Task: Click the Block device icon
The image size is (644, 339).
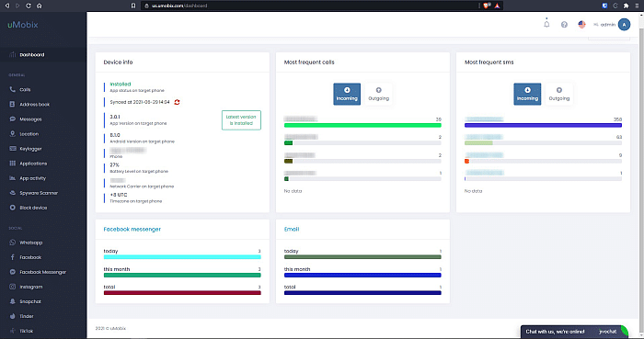Action: click(x=12, y=208)
